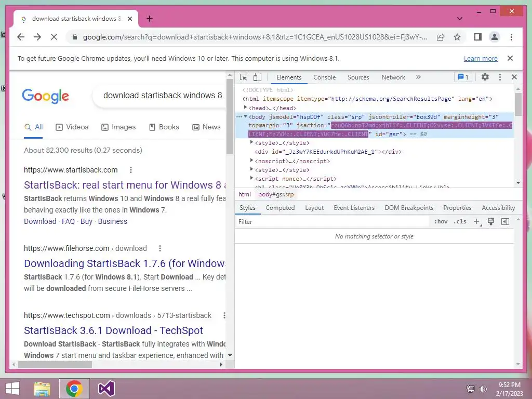Open StartIsBack 3.6.1 TechSpot result
This screenshot has height=399, width=532.
[x=113, y=331]
